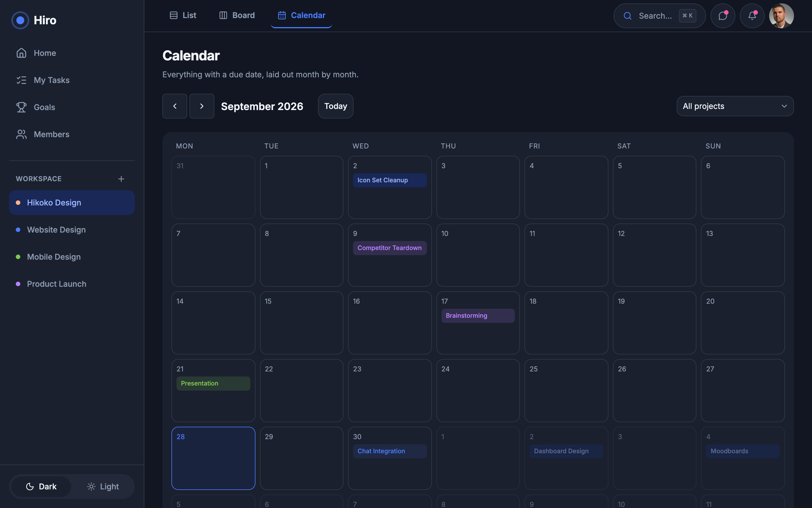Select the Calendar view tab
Viewport: 812px width, 508px height.
301,16
